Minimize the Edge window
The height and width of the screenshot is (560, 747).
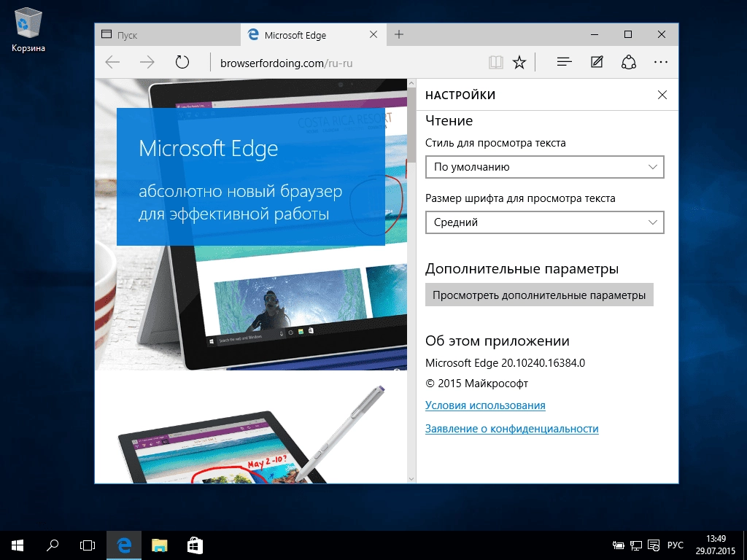coord(595,34)
